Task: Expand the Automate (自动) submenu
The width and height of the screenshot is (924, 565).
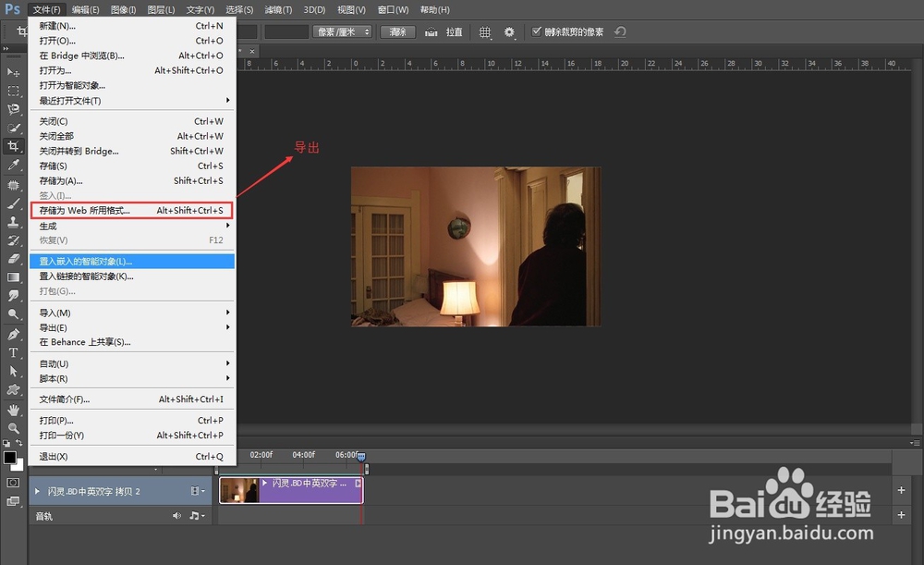Action: point(131,364)
